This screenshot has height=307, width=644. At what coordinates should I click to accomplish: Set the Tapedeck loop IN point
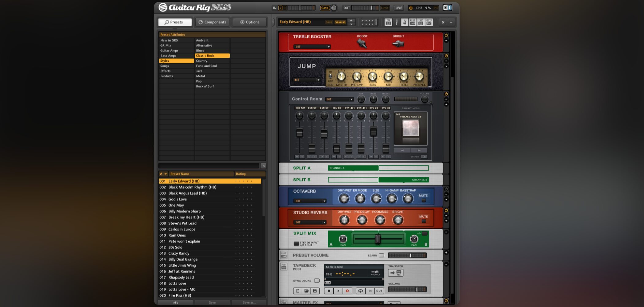coord(370,291)
